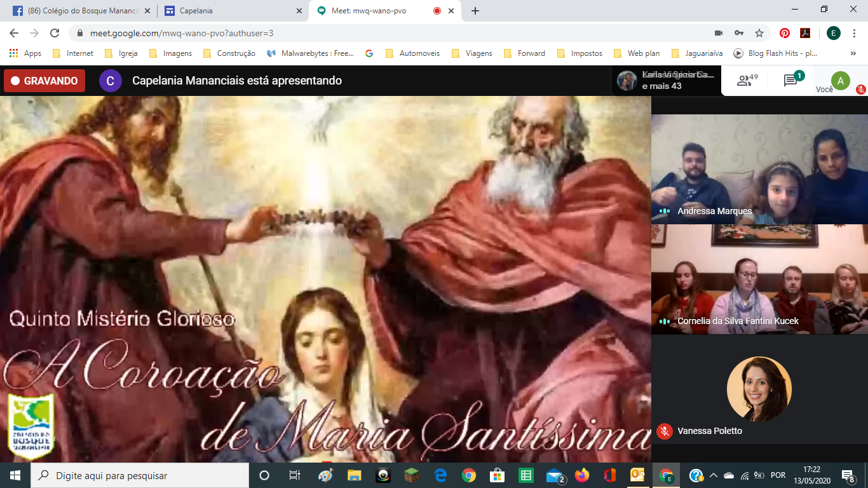Close the Facebook Colégio do Bosque tab
Viewport: 868px width, 488px height.
pos(147,11)
